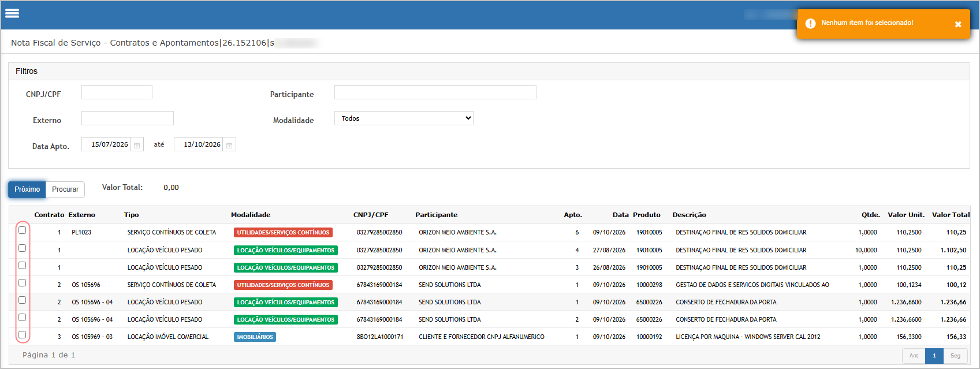Click the 'LOCAÇÃO IMÓVEL COMERCIAL' type cell
Viewport: 980px width, 369px height.
click(168, 337)
